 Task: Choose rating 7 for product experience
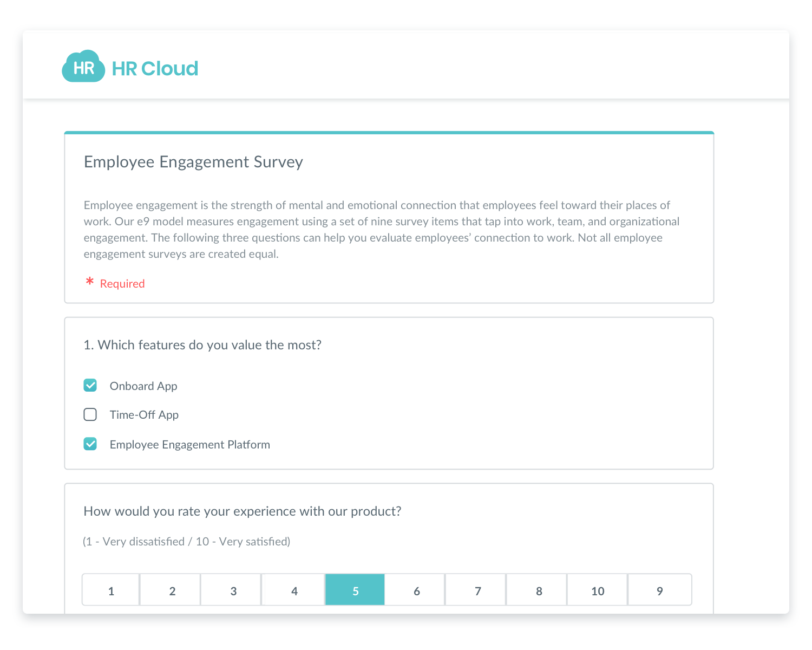point(476,590)
